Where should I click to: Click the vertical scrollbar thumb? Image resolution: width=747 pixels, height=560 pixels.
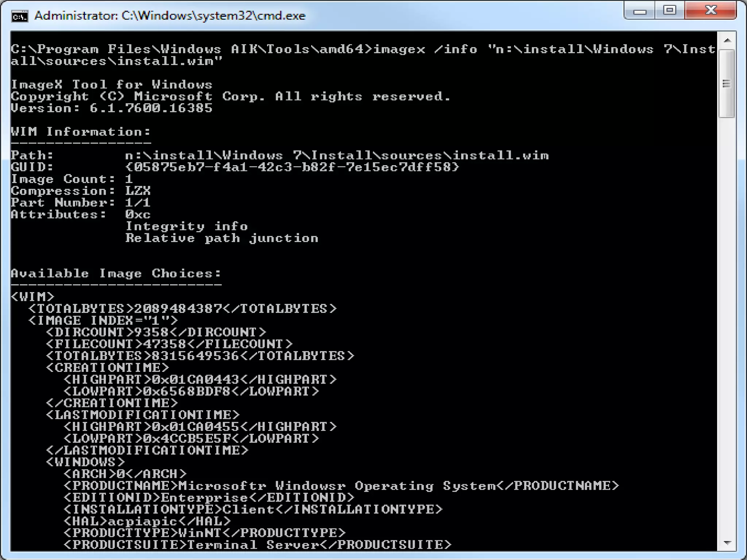(x=727, y=84)
